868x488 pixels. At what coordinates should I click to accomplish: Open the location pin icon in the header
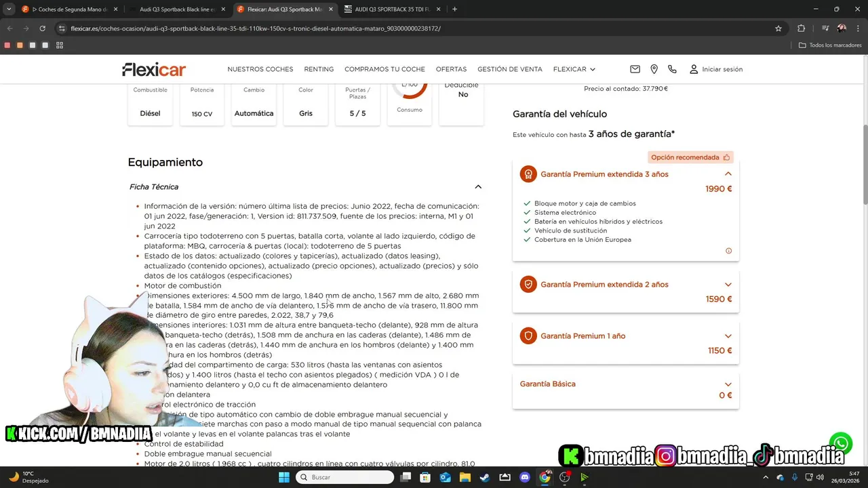coord(654,69)
